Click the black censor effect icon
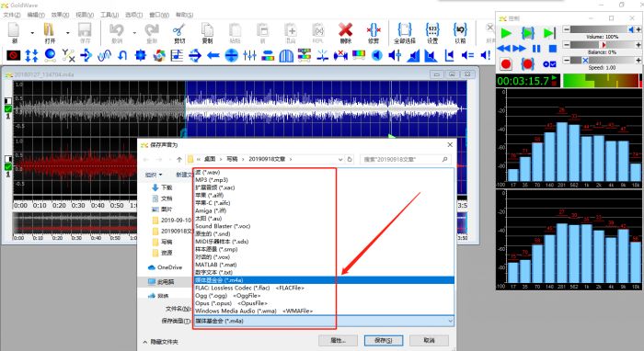644x351 pixels. (x=14, y=55)
